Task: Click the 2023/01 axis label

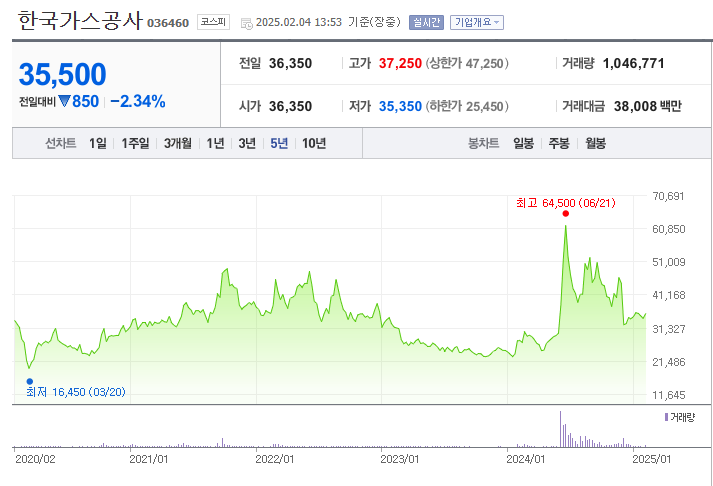Action: tap(400, 459)
